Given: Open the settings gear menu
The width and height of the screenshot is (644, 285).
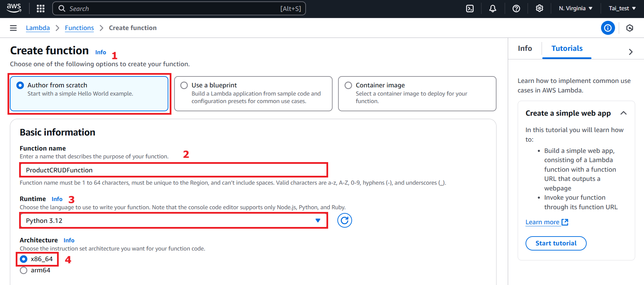Looking at the screenshot, I should pos(540,9).
